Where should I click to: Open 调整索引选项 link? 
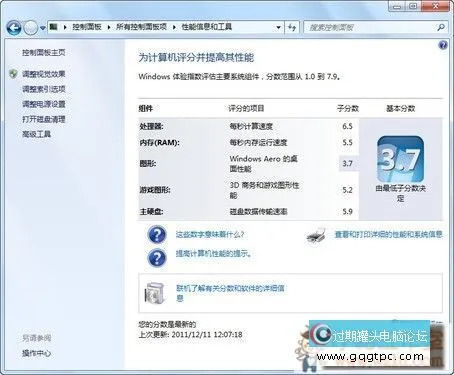click(x=44, y=89)
